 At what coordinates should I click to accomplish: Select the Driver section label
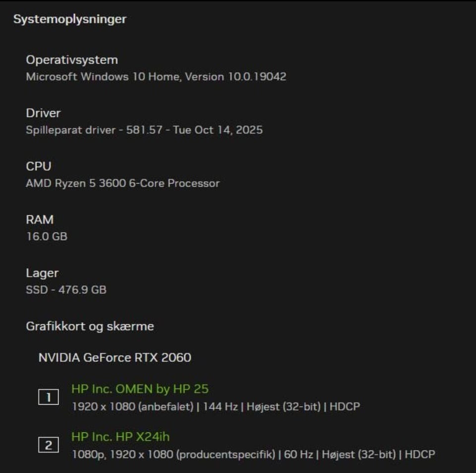(x=43, y=113)
